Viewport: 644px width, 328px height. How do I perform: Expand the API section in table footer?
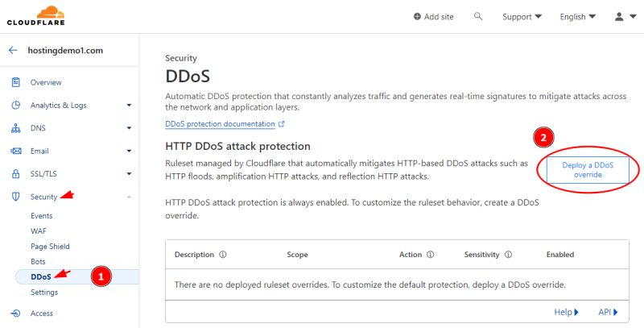[608, 312]
